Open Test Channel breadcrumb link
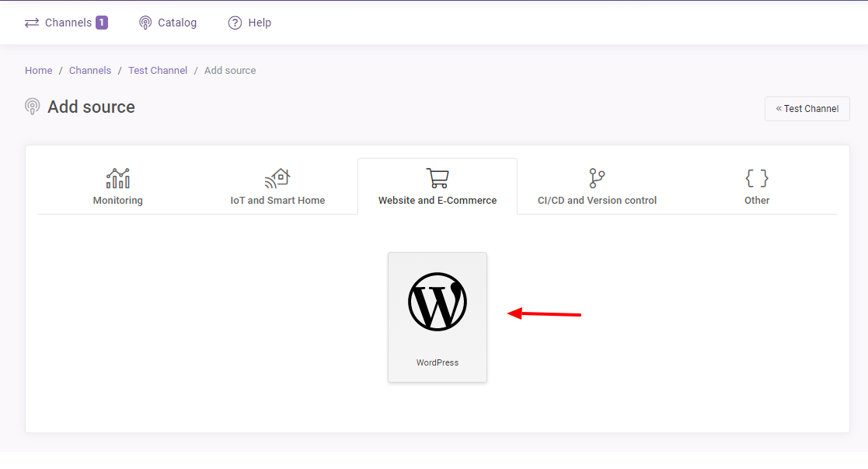Viewport: 868px width, 469px height. click(158, 71)
